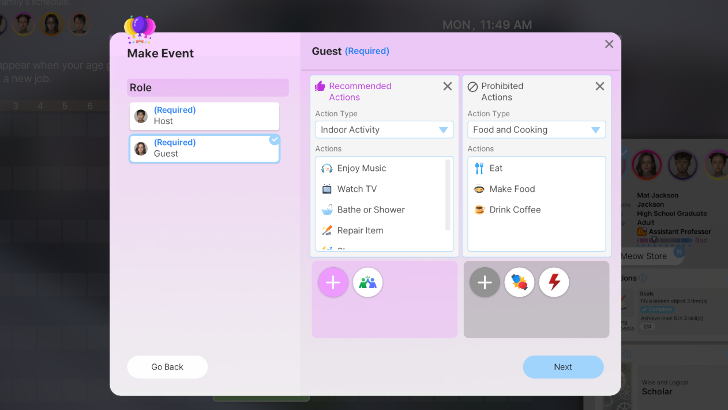Screen dimensions: 728x410
Task: Select the colorful chat bubbles icon
Action: coord(519,283)
